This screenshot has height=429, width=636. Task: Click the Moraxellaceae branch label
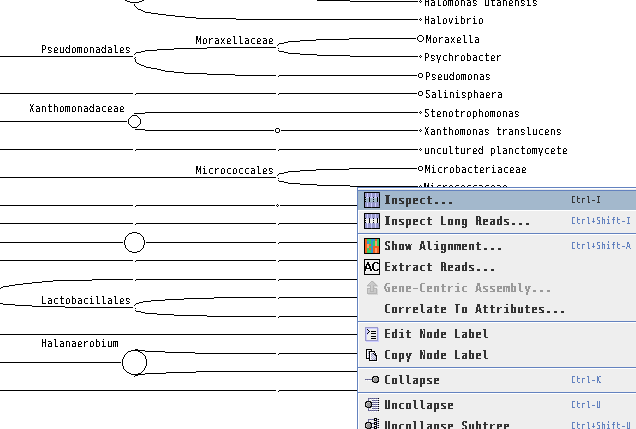(234, 40)
